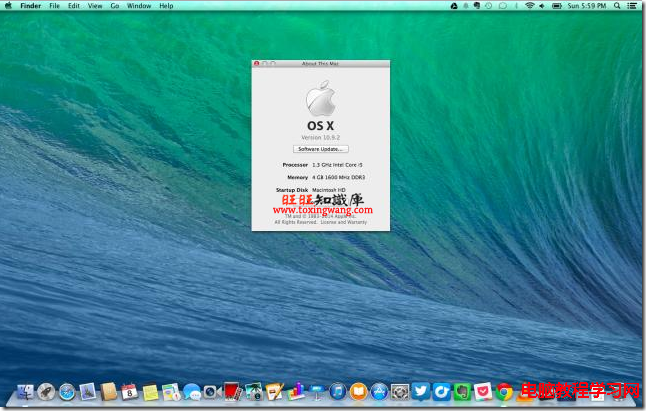This screenshot has height=411, width=646.
Task: Open Time Machine menu bar icon
Action: (489, 6)
